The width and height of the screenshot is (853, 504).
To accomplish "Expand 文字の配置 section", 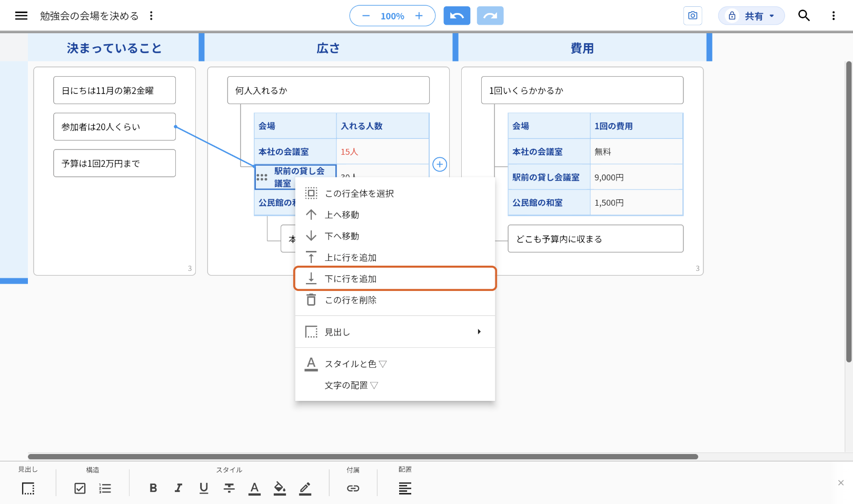I will [395, 386].
